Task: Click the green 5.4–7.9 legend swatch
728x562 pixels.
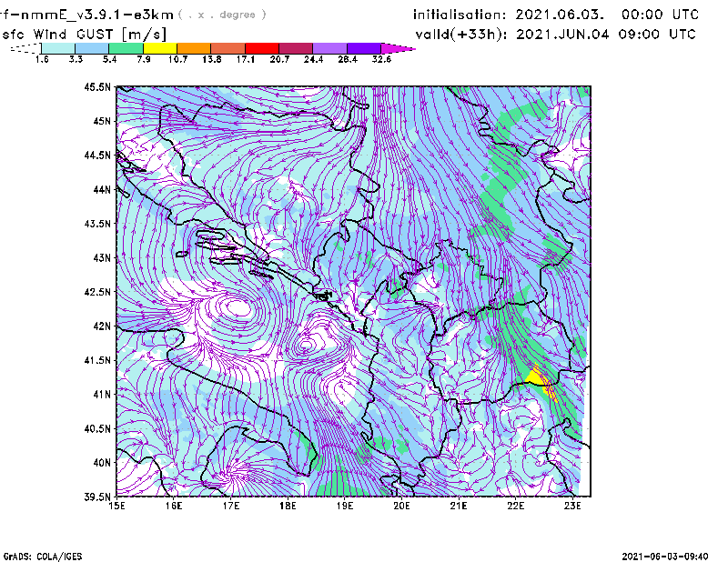Action: coord(126,48)
